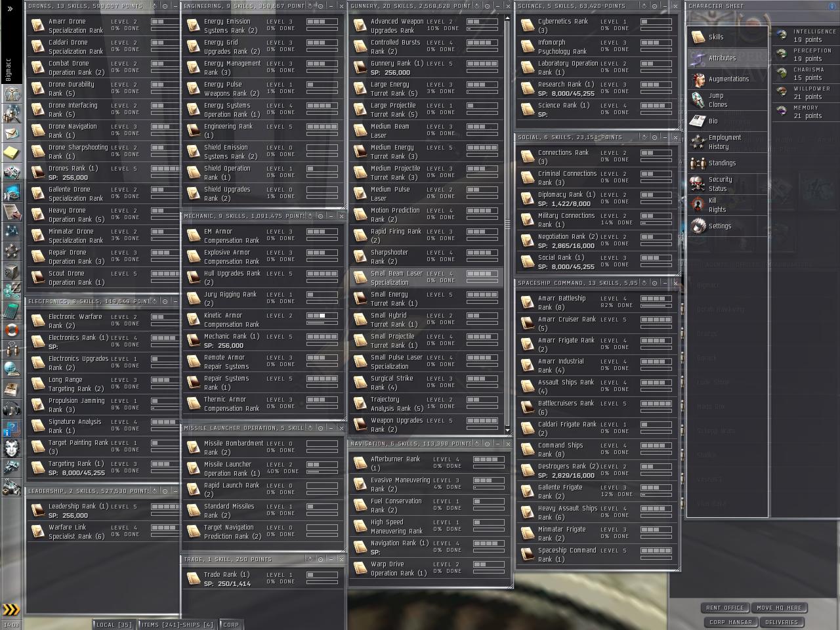This screenshot has width=840, height=630.
Task: Open the Deliveries button
Action: [x=782, y=622]
